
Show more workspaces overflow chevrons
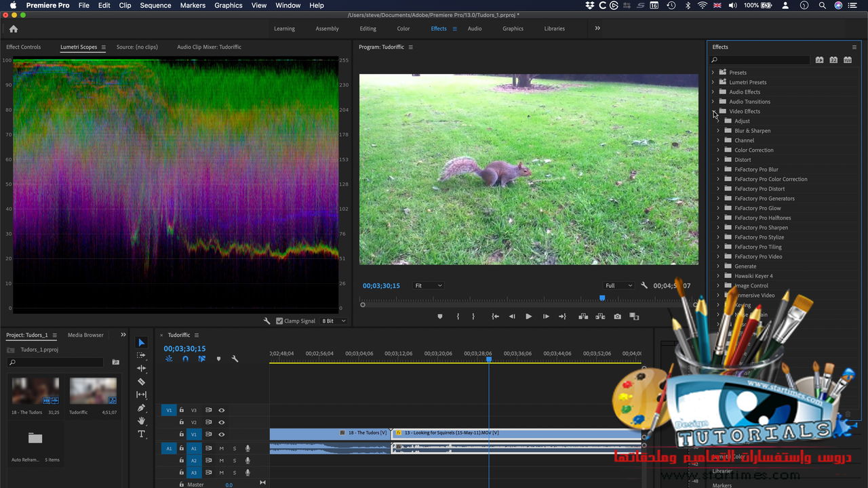597,28
